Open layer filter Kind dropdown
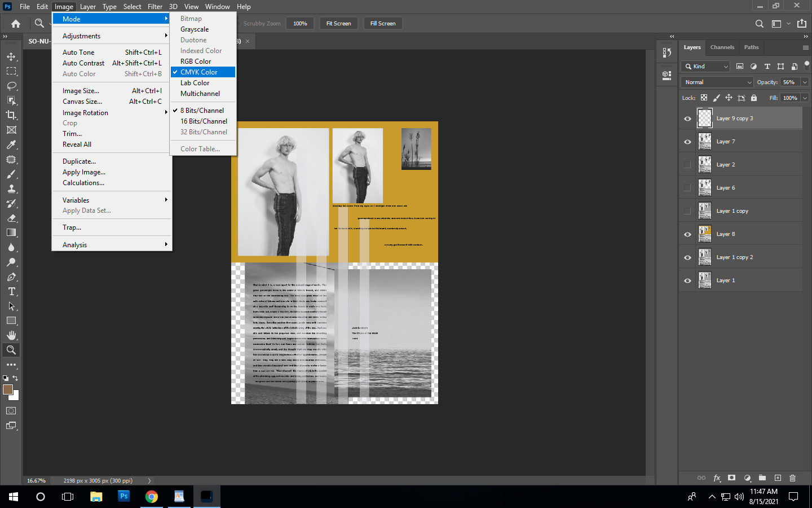 click(x=707, y=67)
